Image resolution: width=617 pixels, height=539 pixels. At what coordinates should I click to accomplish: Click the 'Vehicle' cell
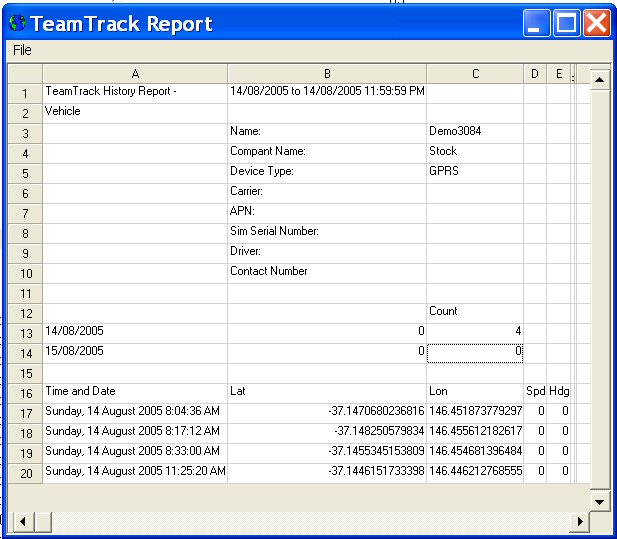135,114
